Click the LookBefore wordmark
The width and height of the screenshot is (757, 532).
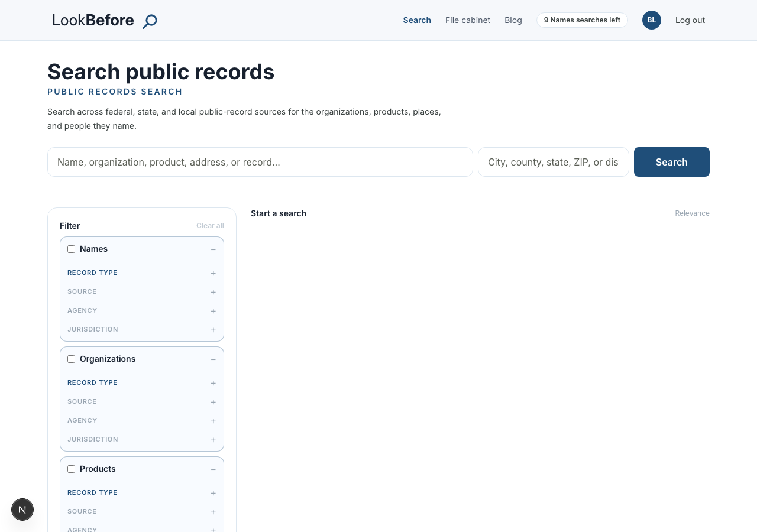(93, 20)
